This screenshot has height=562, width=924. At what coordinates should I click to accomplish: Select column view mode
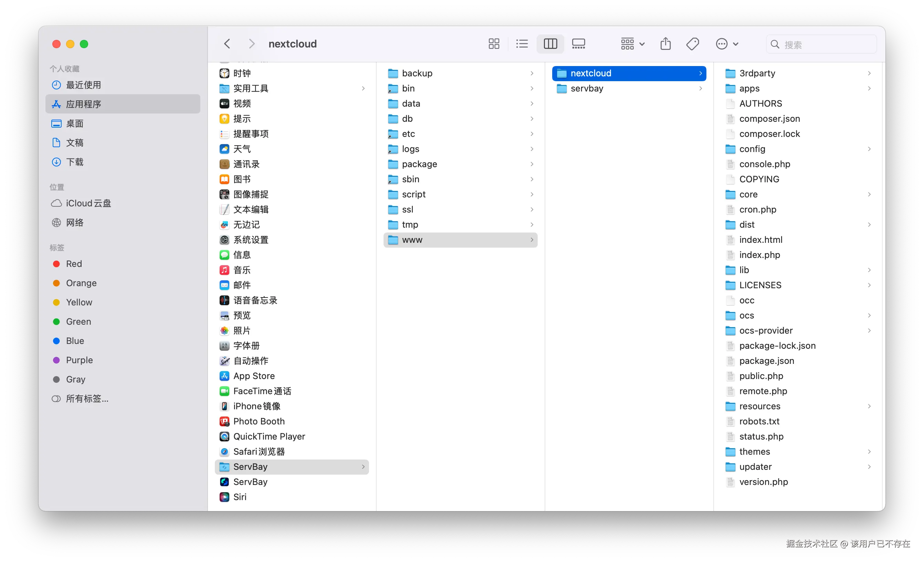coord(550,44)
